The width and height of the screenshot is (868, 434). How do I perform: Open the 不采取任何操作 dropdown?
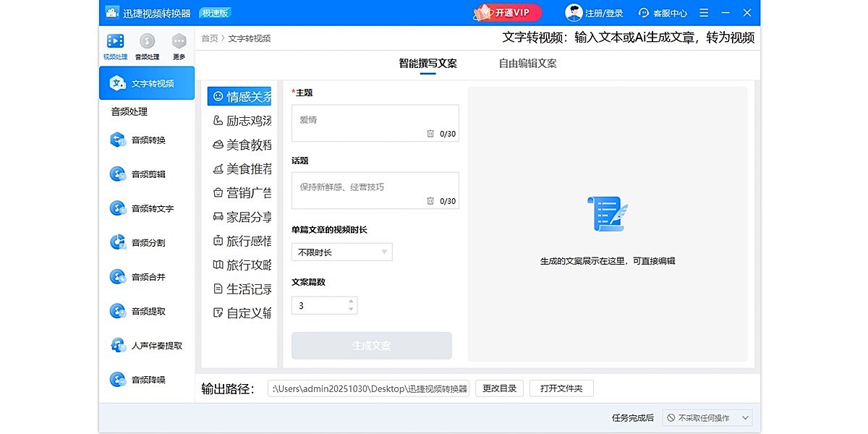[705, 417]
